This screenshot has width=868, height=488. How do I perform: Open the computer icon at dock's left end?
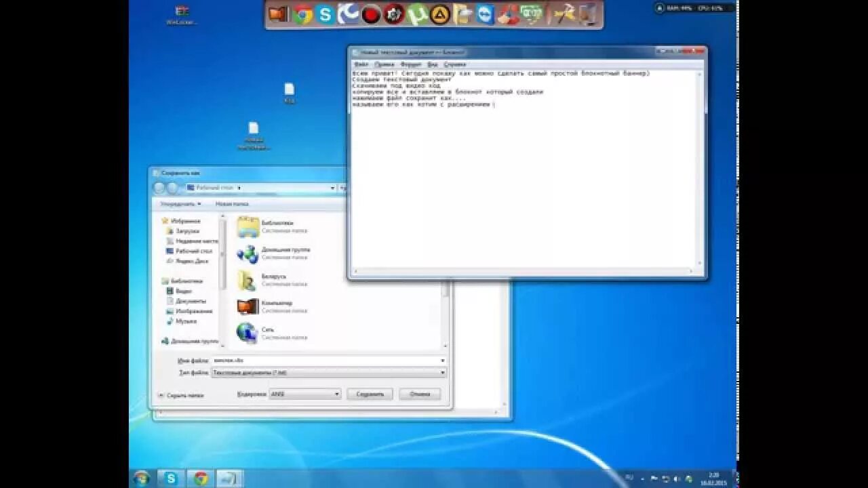[x=279, y=14]
